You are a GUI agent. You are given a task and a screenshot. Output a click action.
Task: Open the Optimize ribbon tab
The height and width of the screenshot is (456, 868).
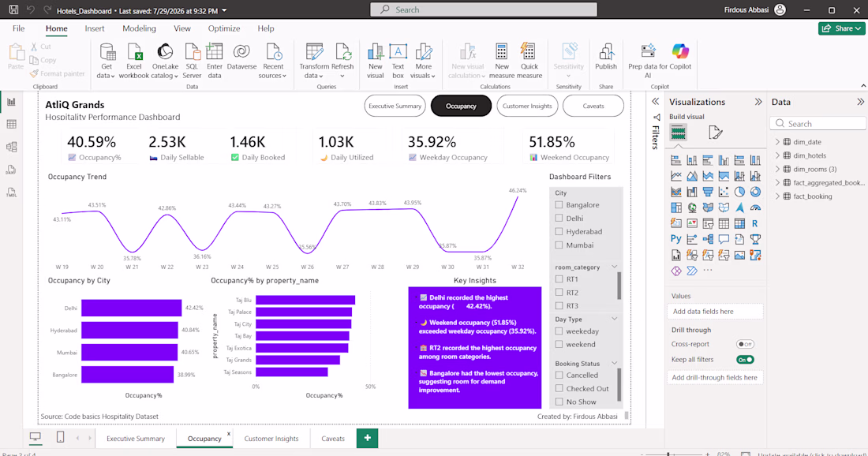(223, 28)
